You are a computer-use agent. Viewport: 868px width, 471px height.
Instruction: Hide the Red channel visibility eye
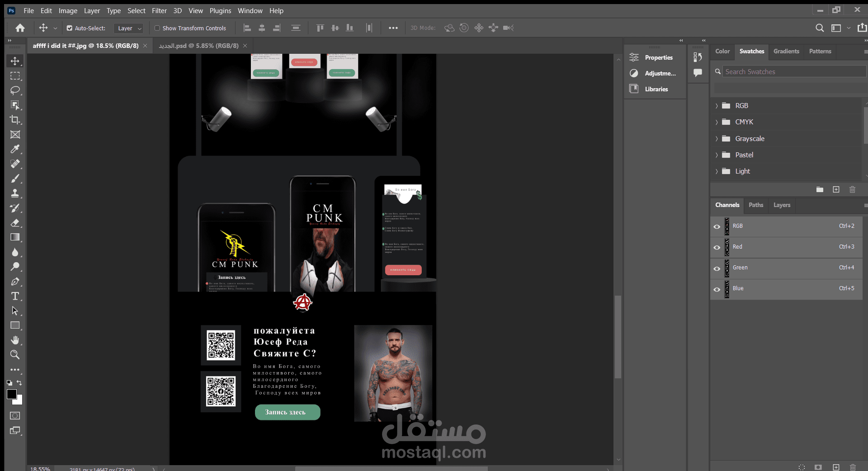click(x=717, y=247)
